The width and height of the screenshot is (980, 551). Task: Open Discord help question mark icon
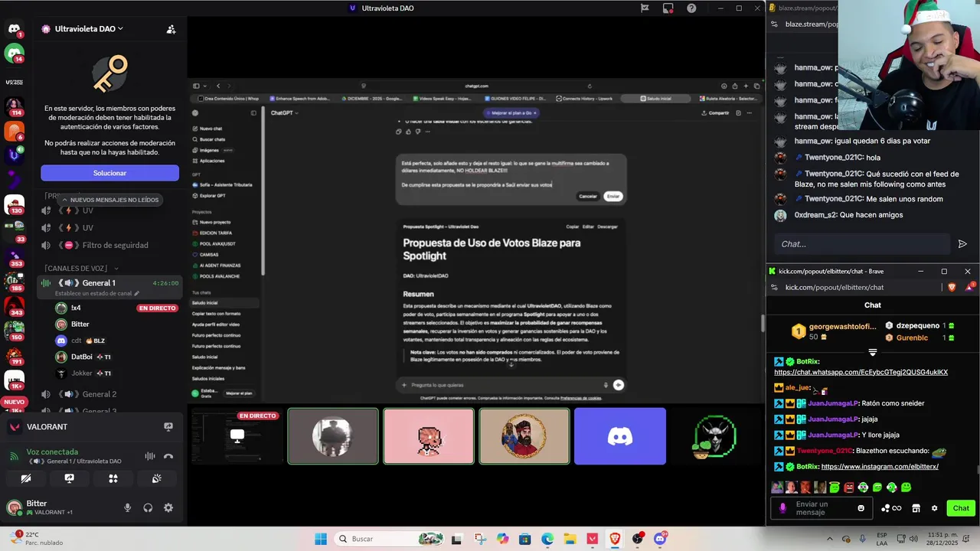[691, 8]
